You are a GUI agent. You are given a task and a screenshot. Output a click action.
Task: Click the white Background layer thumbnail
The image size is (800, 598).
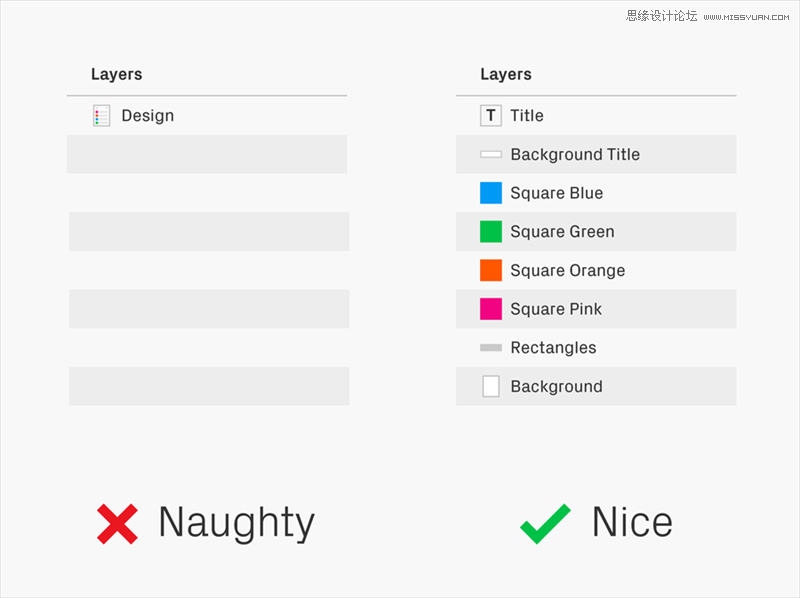point(491,386)
